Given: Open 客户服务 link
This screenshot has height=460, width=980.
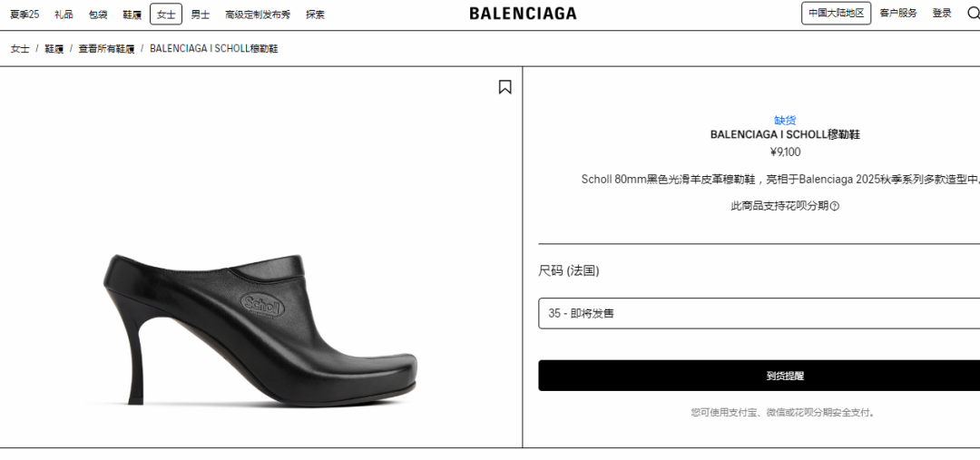Looking at the screenshot, I should point(898,13).
